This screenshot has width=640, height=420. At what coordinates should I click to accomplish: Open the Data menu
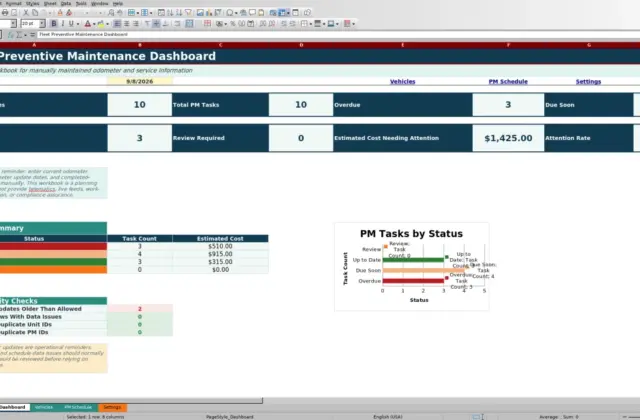66,3
